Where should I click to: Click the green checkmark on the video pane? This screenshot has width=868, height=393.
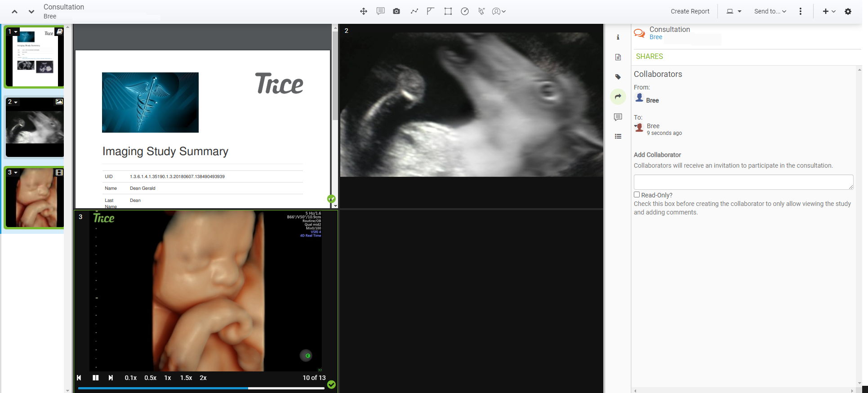(331, 384)
